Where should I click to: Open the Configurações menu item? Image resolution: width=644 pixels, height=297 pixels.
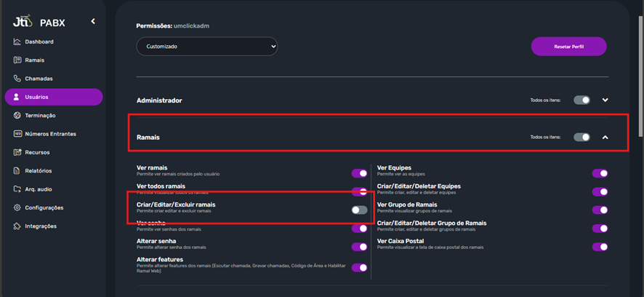[44, 208]
